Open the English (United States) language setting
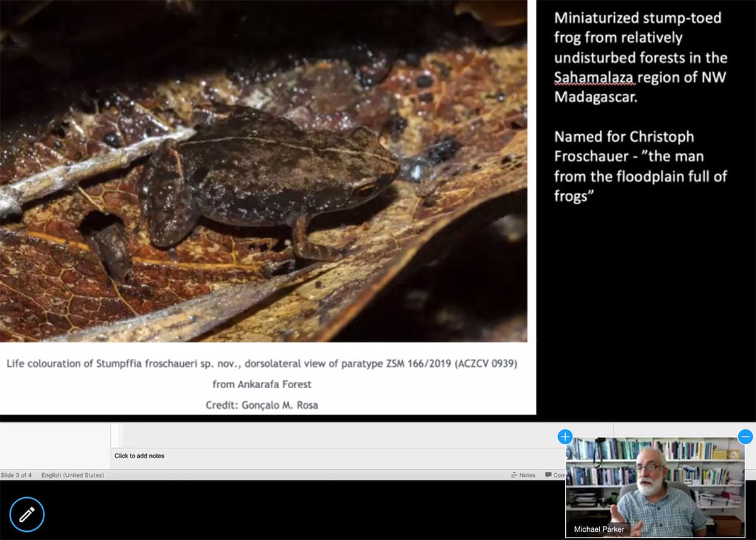Image resolution: width=756 pixels, height=540 pixels. click(72, 475)
